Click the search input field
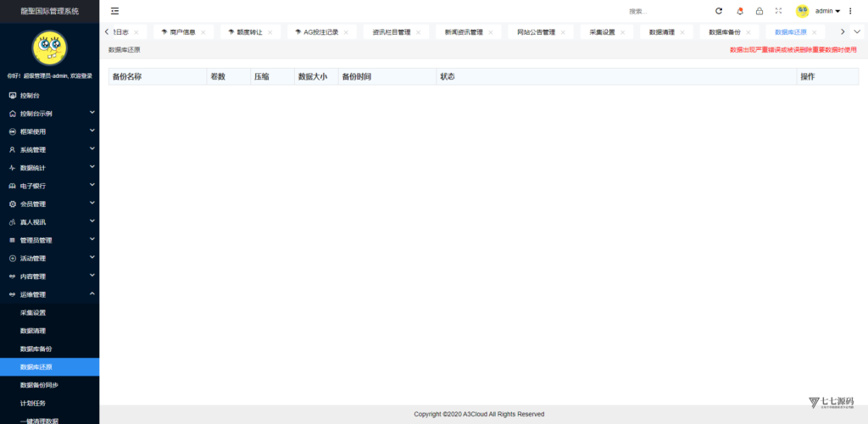 coord(665,11)
